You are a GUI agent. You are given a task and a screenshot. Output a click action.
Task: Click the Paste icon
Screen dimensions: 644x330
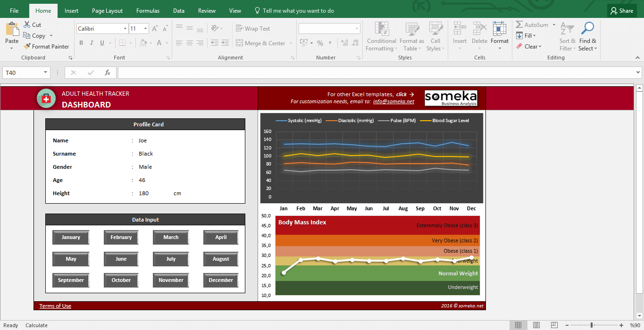tap(12, 29)
